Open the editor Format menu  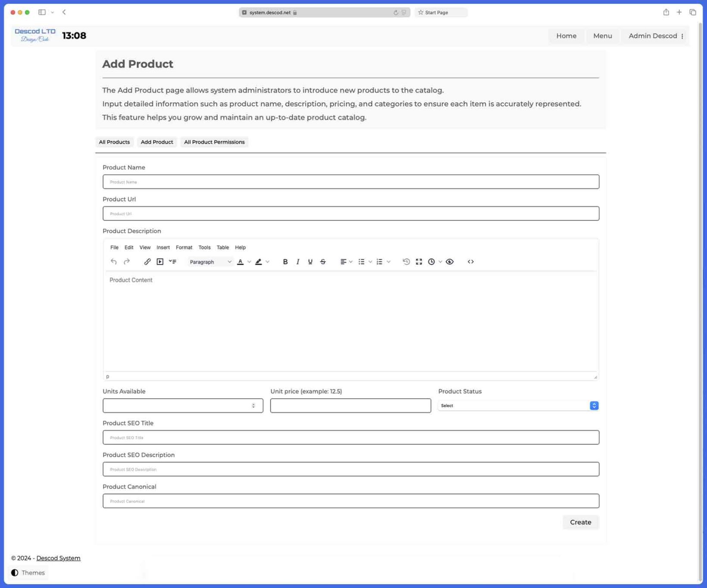pos(184,247)
